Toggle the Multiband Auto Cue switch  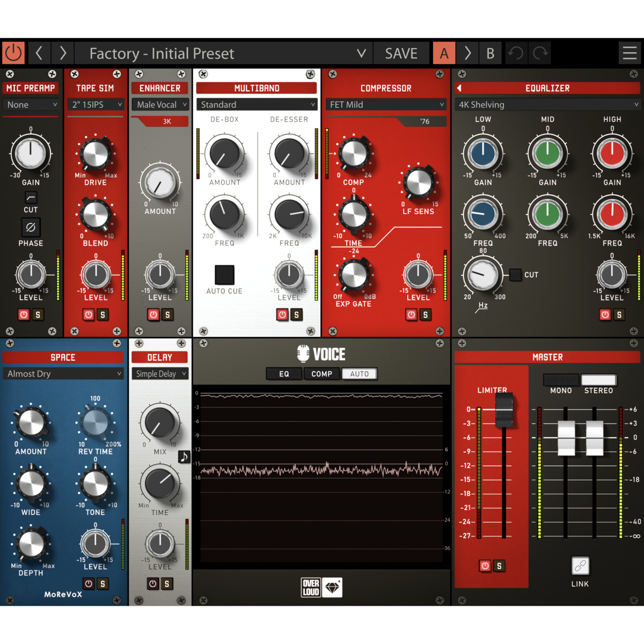coord(224,275)
